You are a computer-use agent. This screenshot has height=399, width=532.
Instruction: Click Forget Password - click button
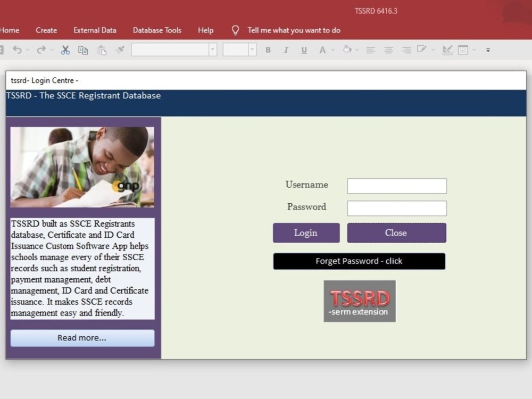359,261
